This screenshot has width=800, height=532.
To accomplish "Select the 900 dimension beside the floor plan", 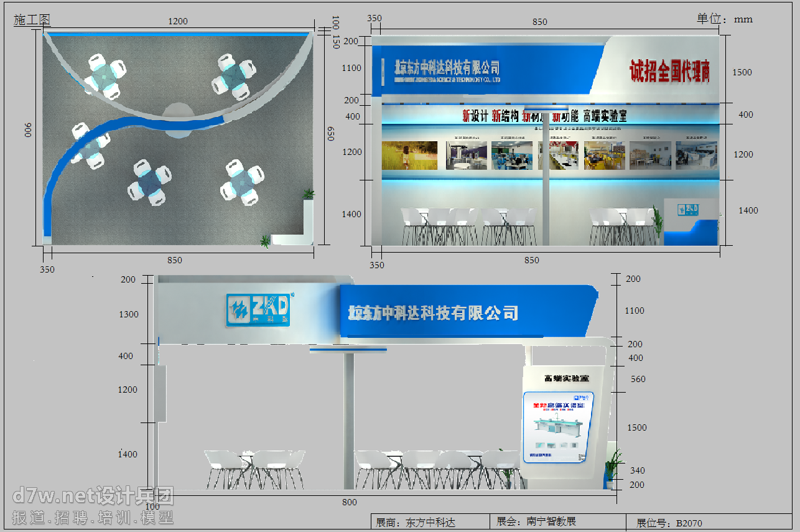I will click(x=28, y=131).
